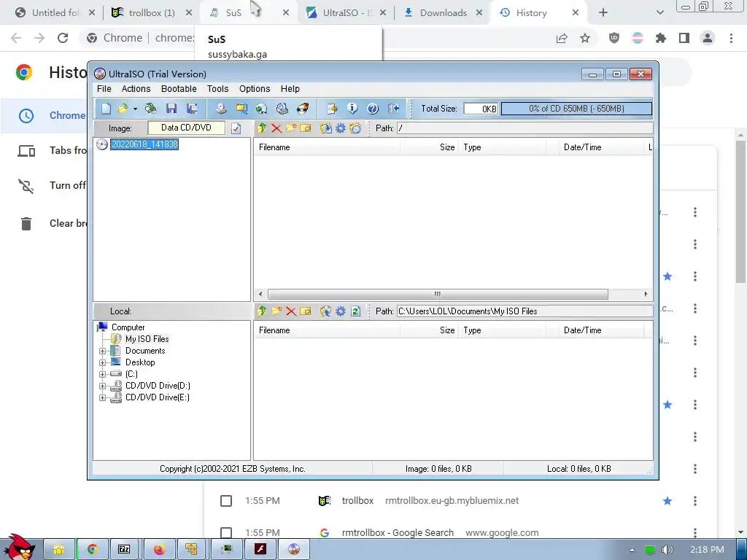Screen dimensions: 747x560
Task: Click the New Folder icon in the Image toolbar
Action: click(x=291, y=128)
